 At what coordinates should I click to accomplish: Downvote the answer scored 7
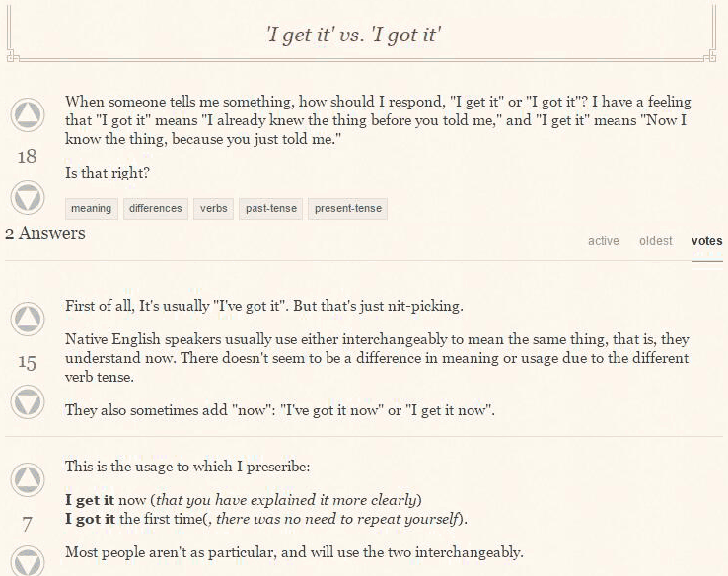pos(28,561)
